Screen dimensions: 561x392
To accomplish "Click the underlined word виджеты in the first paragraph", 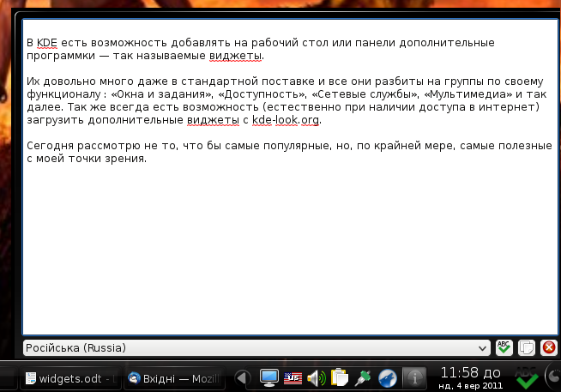I will 235,56.
